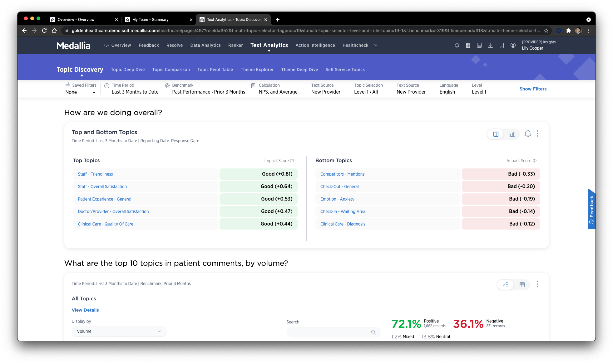Open the Data Analytics nav item

(205, 45)
